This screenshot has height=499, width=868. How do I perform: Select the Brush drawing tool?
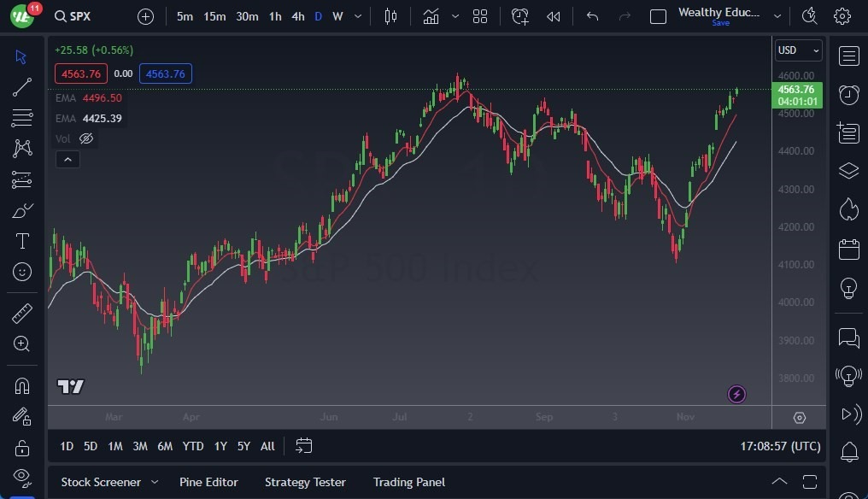[22, 210]
